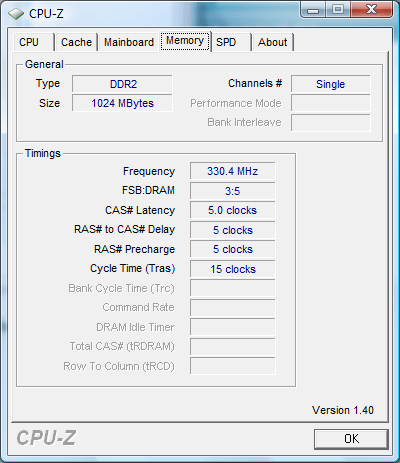Click the RAS# Precharge value field
Screen dimensions: 400x463
[233, 249]
